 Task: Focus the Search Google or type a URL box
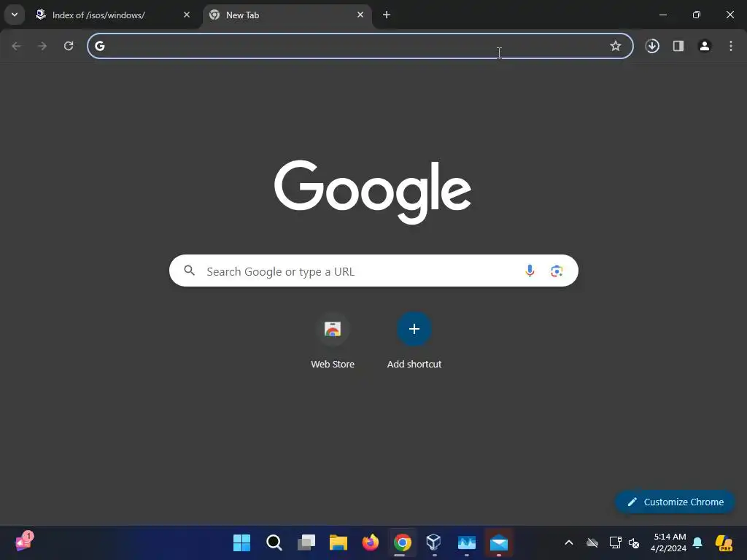[373, 271]
